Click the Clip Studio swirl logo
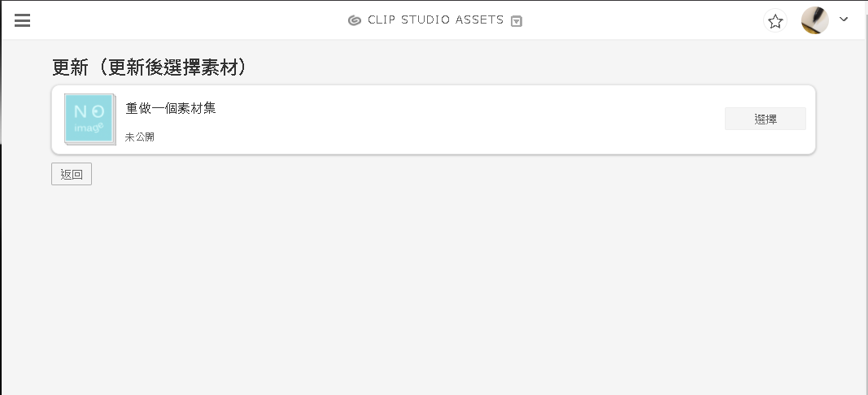 pos(355,20)
